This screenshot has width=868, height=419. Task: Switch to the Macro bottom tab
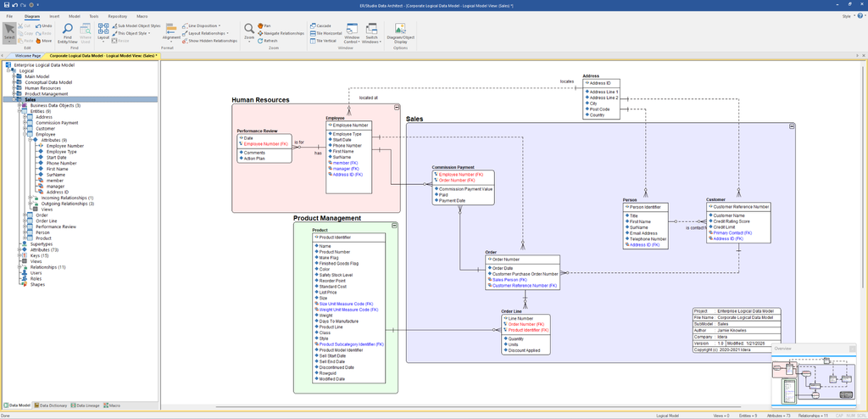click(111, 405)
